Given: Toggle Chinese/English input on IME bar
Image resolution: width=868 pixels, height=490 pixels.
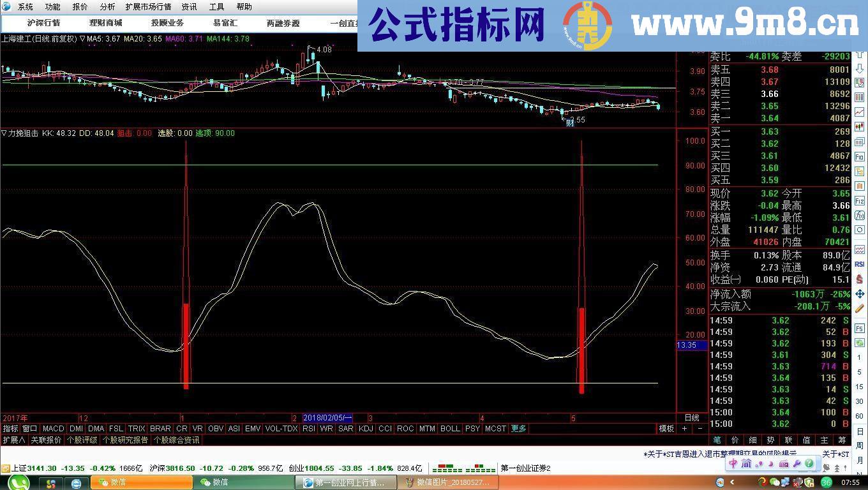Looking at the screenshot, I should pos(733,464).
